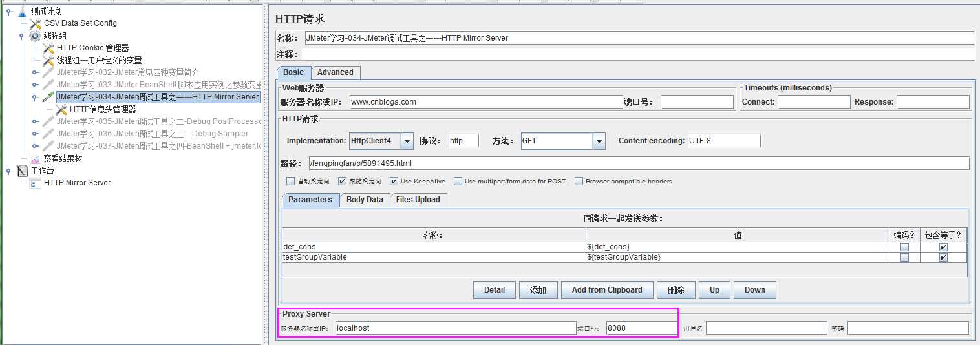Toggle 包含等于 checkbox for testGroupVariable row
The height and width of the screenshot is (345, 980).
tap(943, 257)
